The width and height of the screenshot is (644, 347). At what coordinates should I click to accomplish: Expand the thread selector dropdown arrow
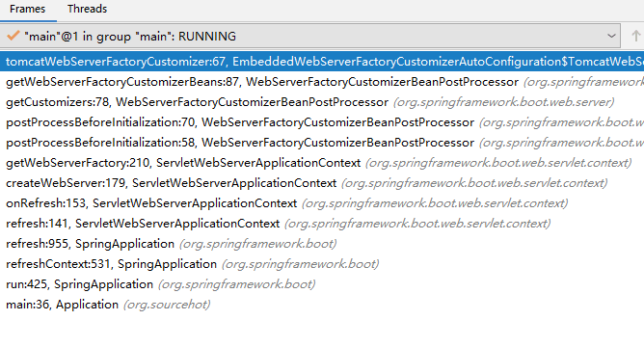[611, 36]
